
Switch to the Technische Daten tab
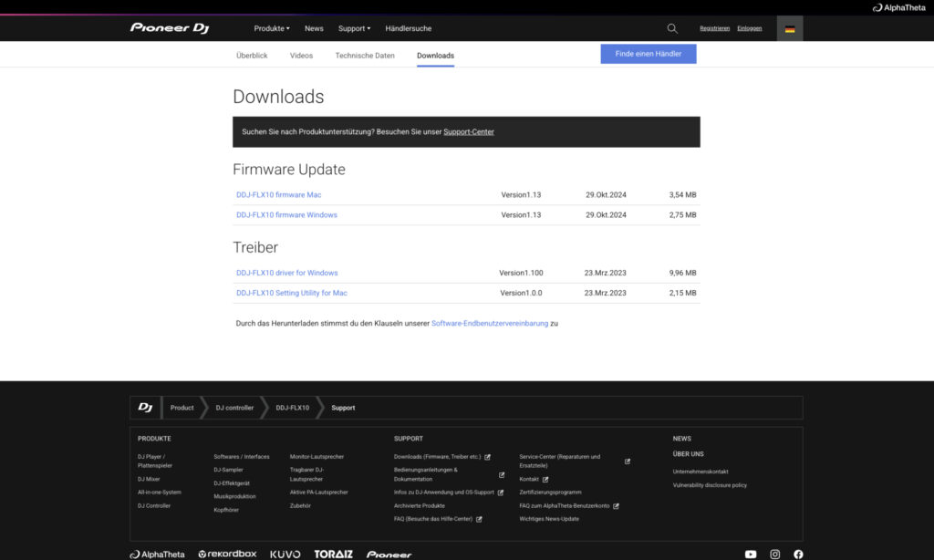[365, 56]
